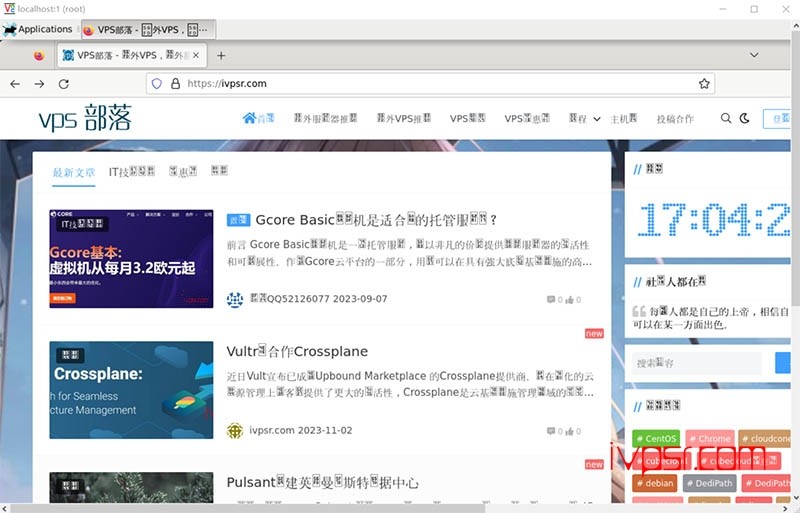Open the Vultr Crossplane article title

click(297, 351)
